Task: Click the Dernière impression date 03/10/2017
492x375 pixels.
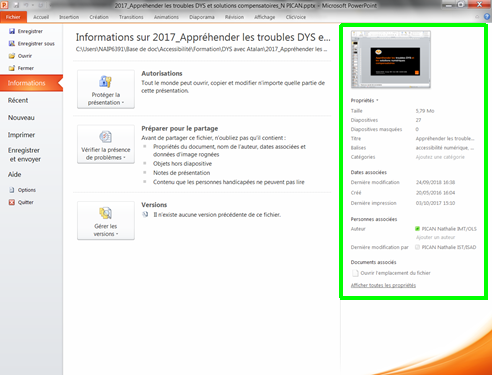Action: pos(435,203)
